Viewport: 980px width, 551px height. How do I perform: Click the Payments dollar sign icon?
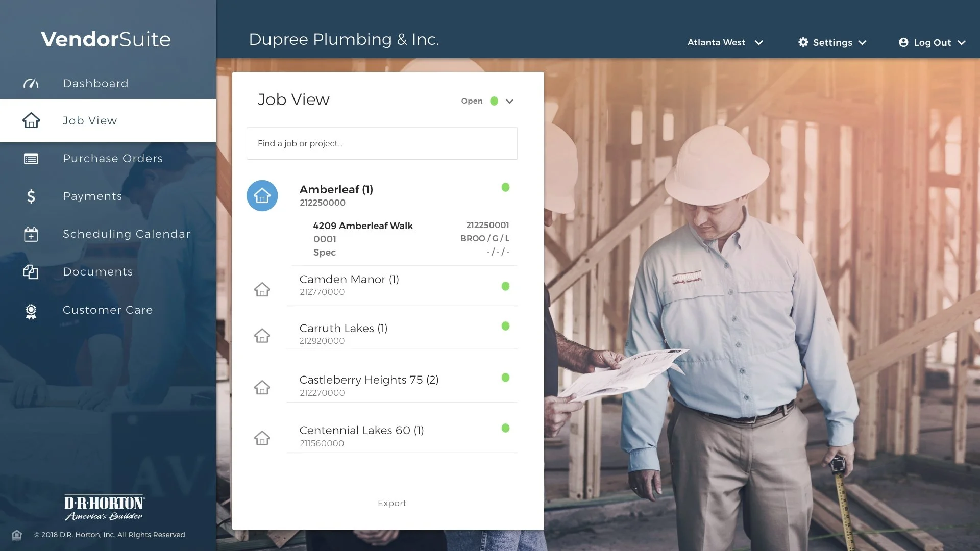coord(31,196)
